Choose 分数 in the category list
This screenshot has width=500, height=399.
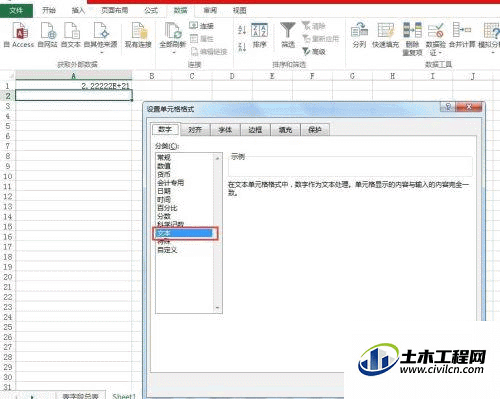(185, 216)
